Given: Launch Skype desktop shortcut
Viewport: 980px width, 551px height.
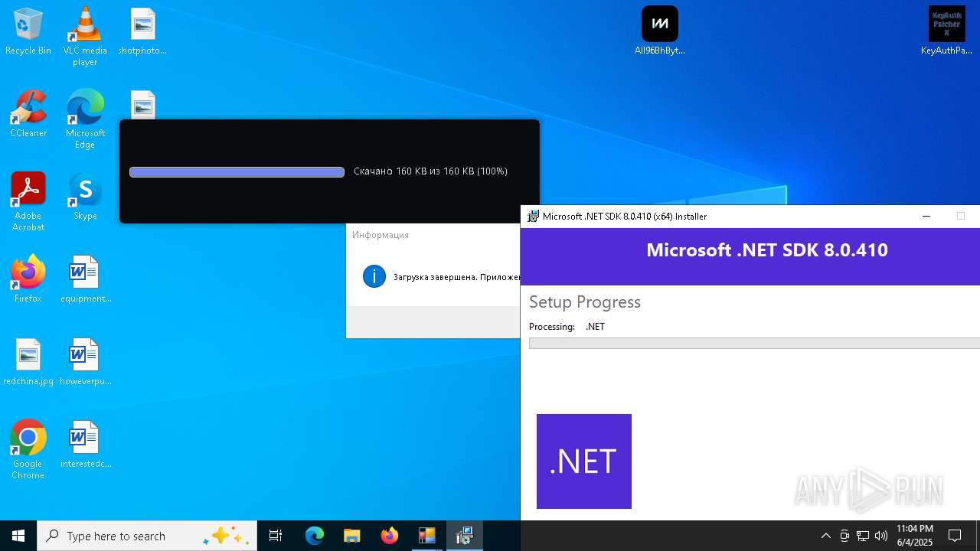Looking at the screenshot, I should pyautogui.click(x=85, y=197).
